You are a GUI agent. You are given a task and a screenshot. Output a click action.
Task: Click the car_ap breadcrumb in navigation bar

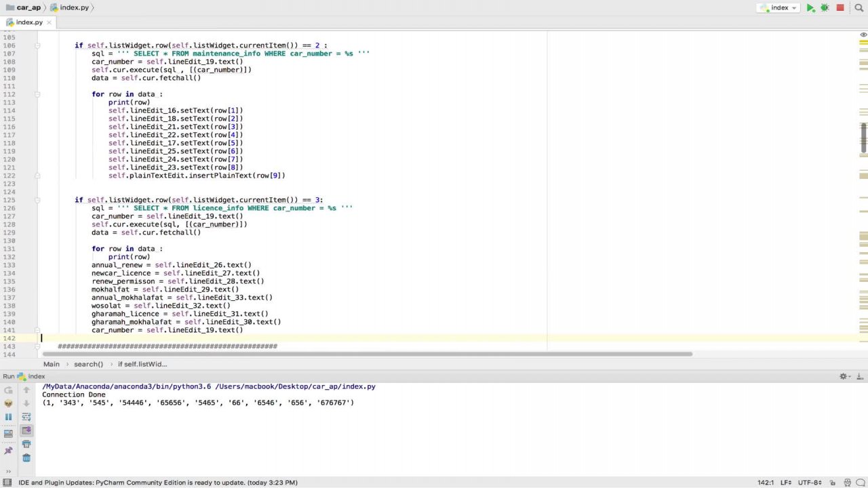[x=28, y=7]
